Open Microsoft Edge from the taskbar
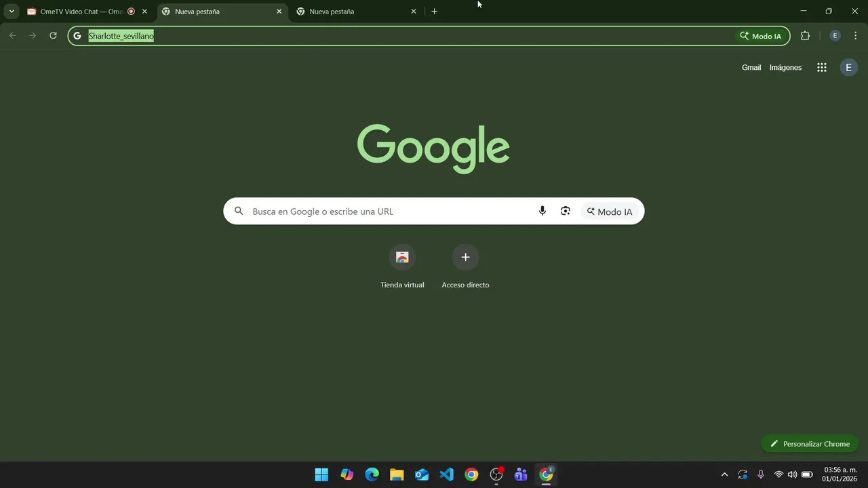The width and height of the screenshot is (868, 488). (372, 474)
